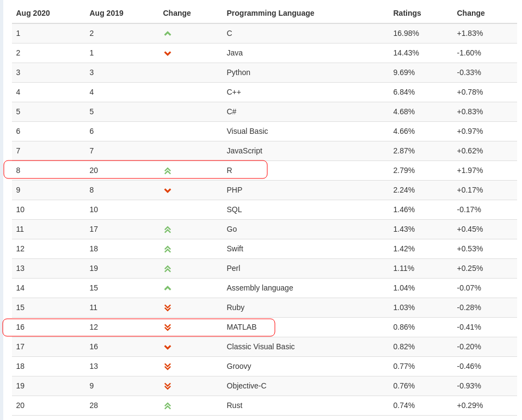Click the double up arrow in Rust row
This screenshot has height=420, width=522.
(x=168, y=406)
